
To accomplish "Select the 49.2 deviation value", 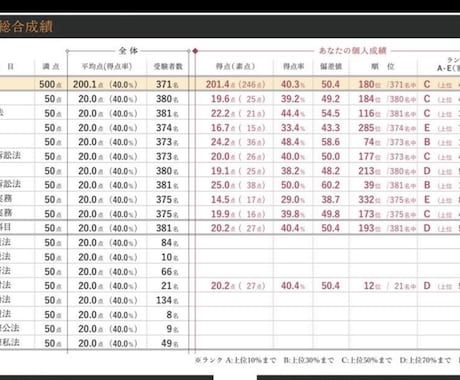I will (331, 99).
